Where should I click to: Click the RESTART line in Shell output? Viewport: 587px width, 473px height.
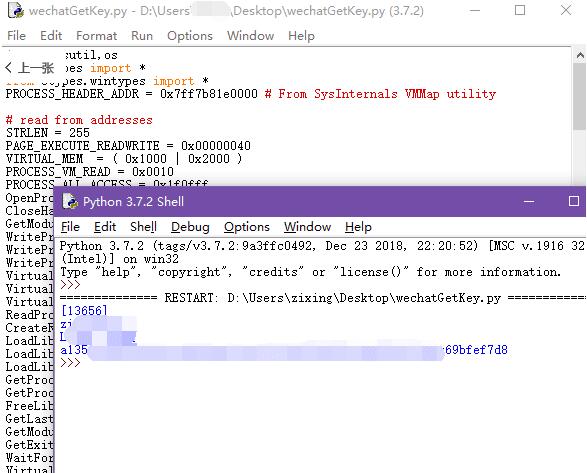323,298
